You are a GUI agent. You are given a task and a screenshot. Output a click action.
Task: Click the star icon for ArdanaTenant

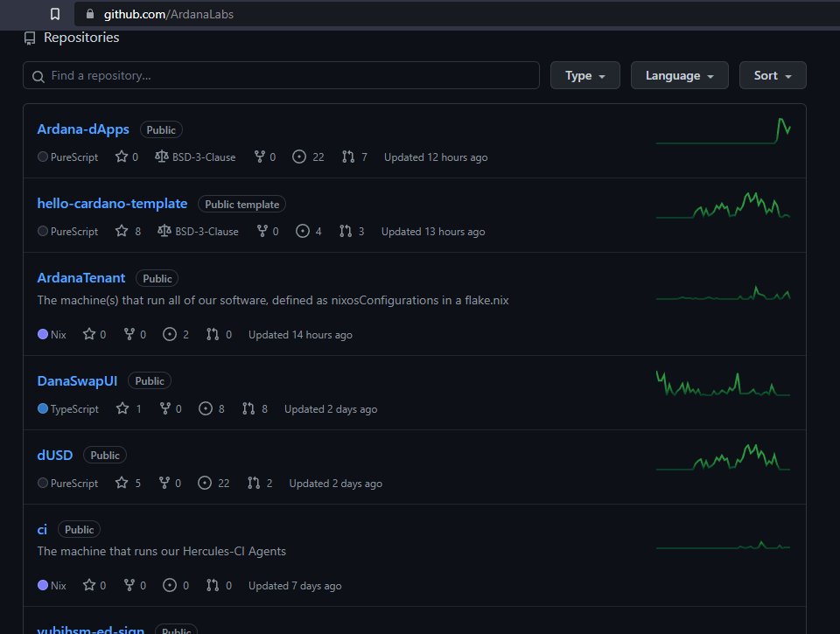pos(89,334)
